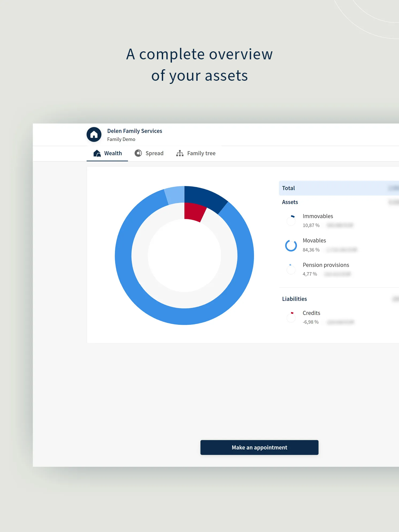
Task: Click the Spread pie icon
Action: [138, 153]
